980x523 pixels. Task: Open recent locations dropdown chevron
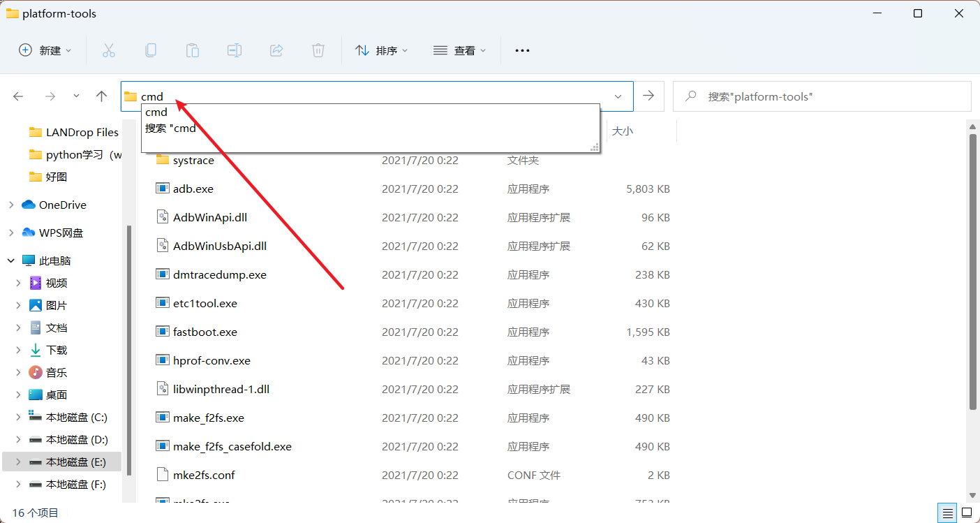(76, 96)
